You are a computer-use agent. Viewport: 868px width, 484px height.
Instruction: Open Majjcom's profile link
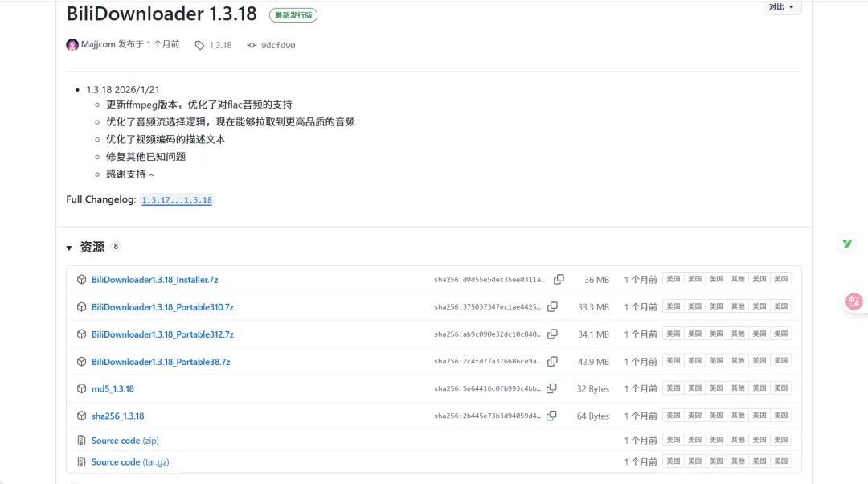click(98, 44)
